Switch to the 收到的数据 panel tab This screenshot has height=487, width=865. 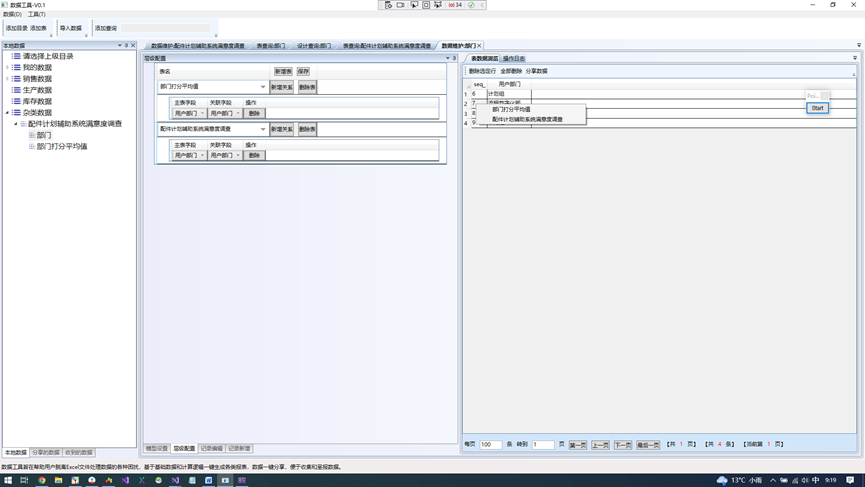79,453
